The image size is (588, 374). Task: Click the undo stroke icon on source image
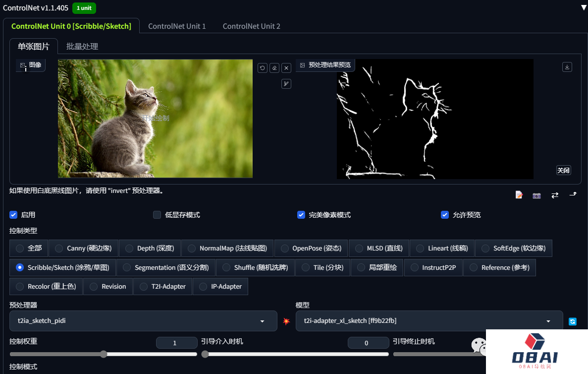(x=263, y=67)
